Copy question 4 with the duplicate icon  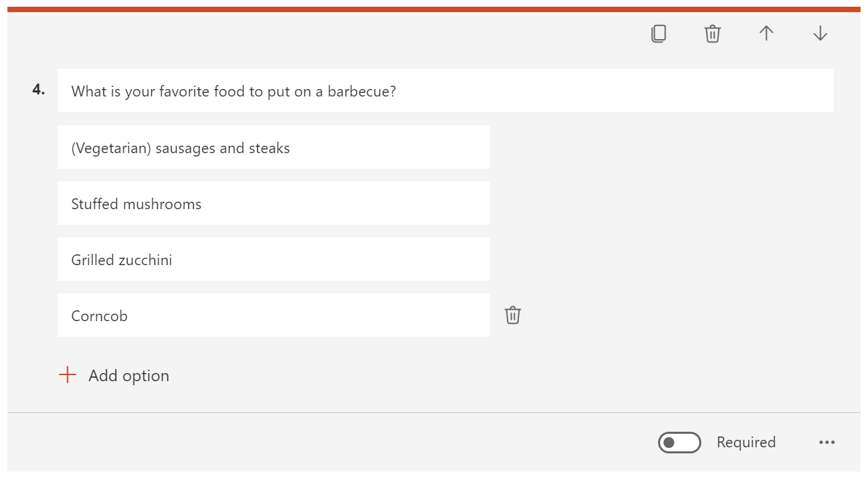[659, 34]
